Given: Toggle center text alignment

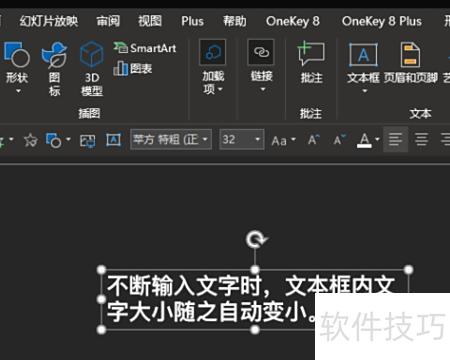Looking at the screenshot, I should coord(421,139).
